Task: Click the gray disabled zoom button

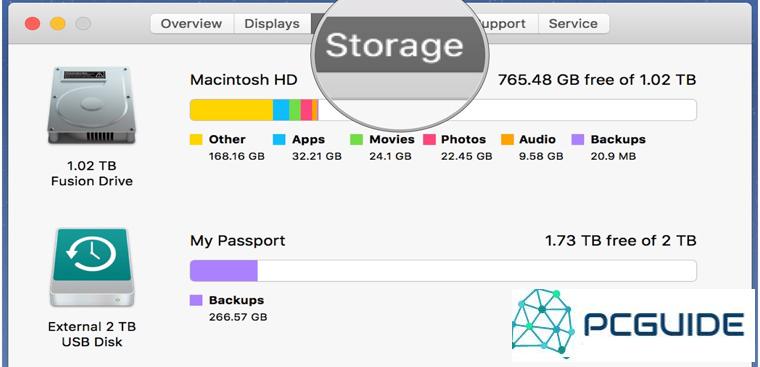Action: pyautogui.click(x=84, y=23)
